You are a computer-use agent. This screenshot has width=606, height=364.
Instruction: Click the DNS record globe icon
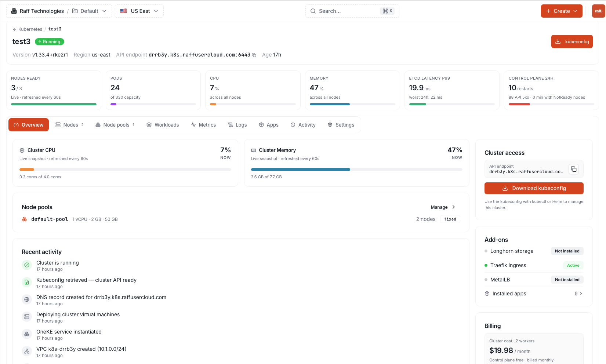pos(27,299)
